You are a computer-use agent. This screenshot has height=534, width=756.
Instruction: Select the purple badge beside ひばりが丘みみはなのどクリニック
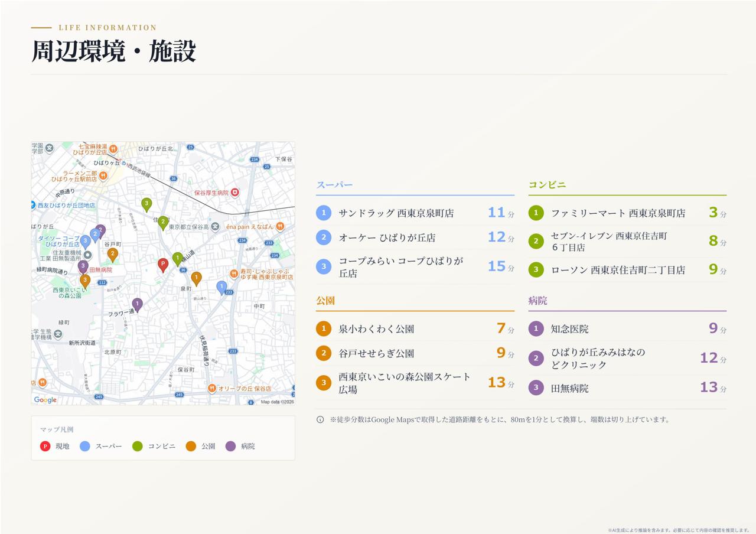[536, 358]
